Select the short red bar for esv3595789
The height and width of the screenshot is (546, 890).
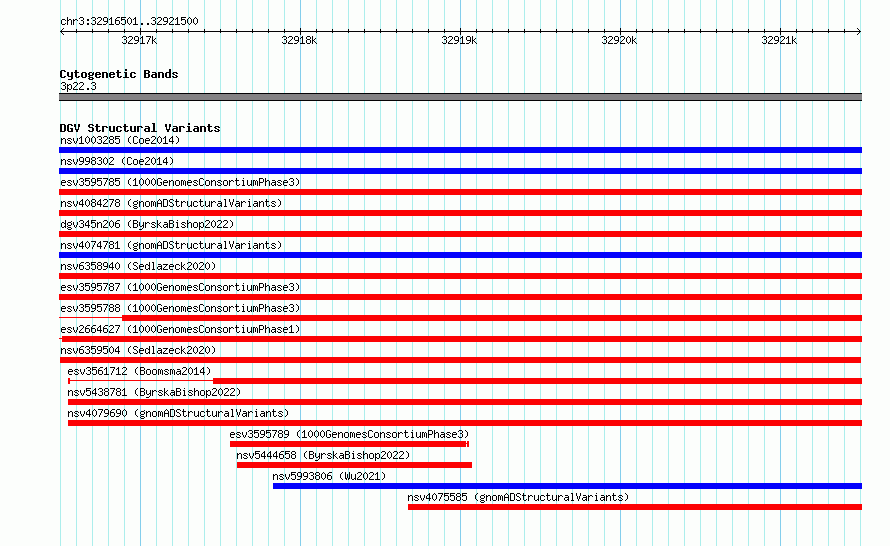(348, 444)
